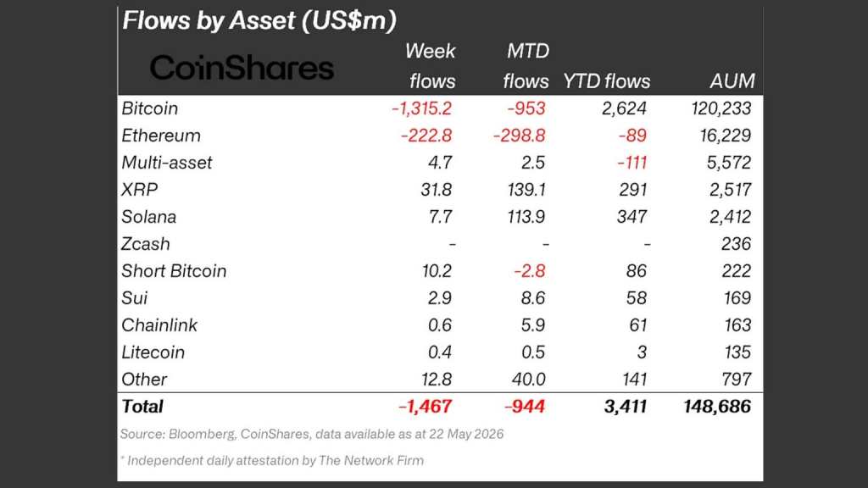Click the YTD flows column header
The height and width of the screenshot is (488, 868).
coord(607,81)
